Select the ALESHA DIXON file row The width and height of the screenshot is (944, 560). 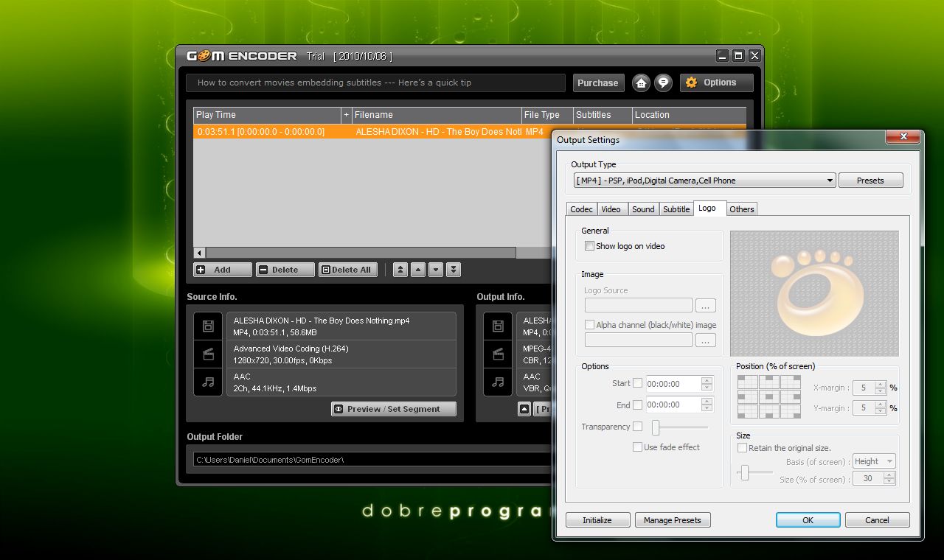[372, 132]
